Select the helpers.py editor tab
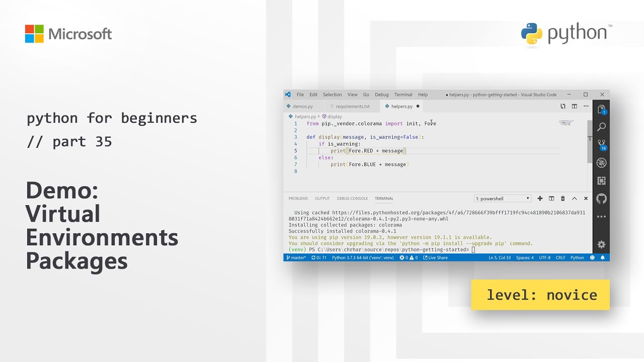Viewport: 644px width, 362px height. pos(402,107)
